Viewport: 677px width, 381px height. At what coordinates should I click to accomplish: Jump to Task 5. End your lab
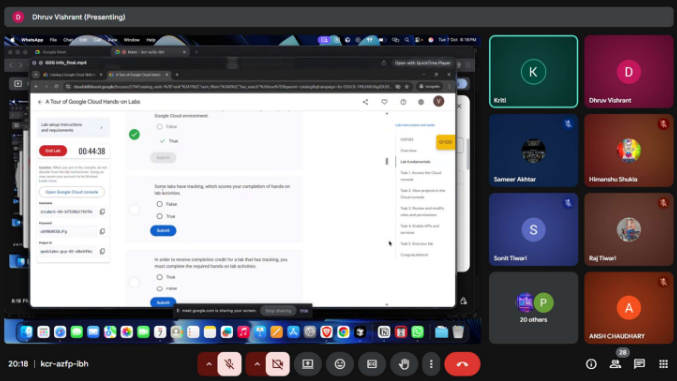click(x=417, y=244)
